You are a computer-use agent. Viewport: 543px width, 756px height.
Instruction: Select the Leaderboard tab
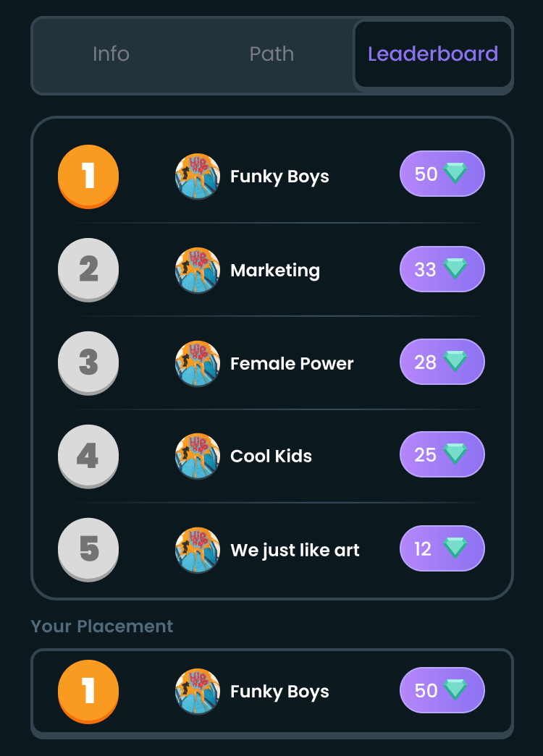[x=433, y=54]
